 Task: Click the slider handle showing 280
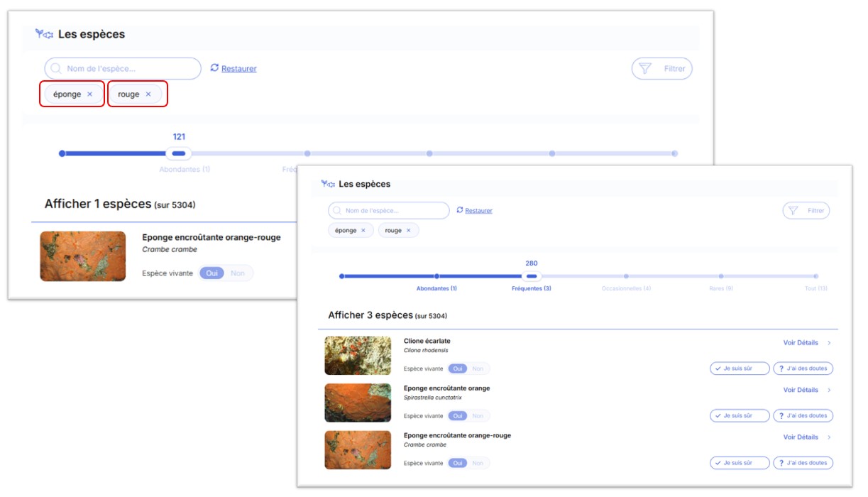click(x=532, y=276)
